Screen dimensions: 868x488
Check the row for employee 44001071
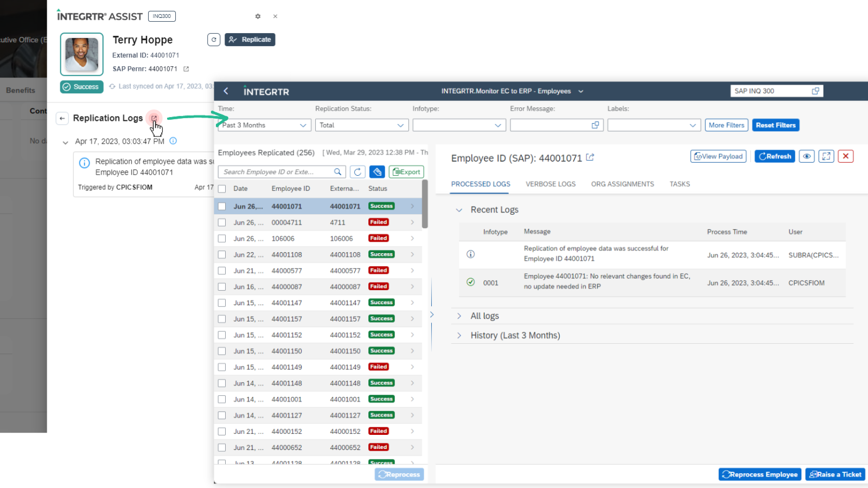pos(222,207)
